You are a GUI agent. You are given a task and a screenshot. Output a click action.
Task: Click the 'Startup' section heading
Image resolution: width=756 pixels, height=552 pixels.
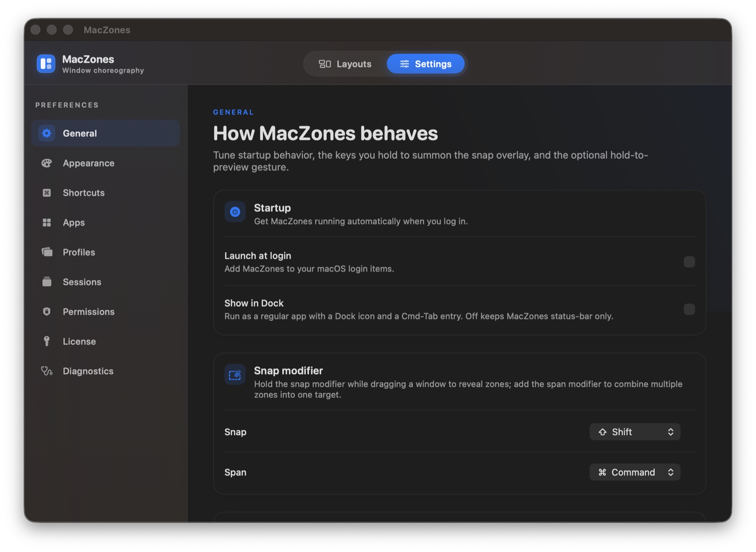(272, 208)
